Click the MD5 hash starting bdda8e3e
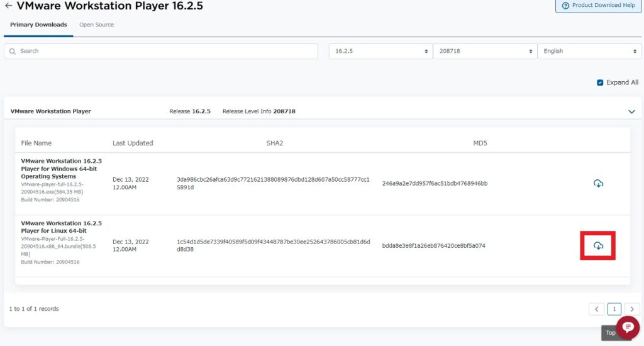 (x=434, y=246)
